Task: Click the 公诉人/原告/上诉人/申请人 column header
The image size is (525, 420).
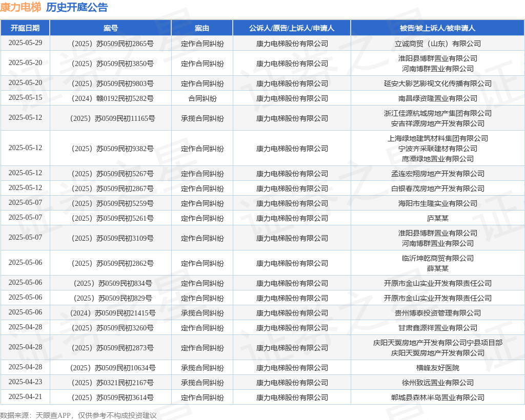Action: (292, 28)
